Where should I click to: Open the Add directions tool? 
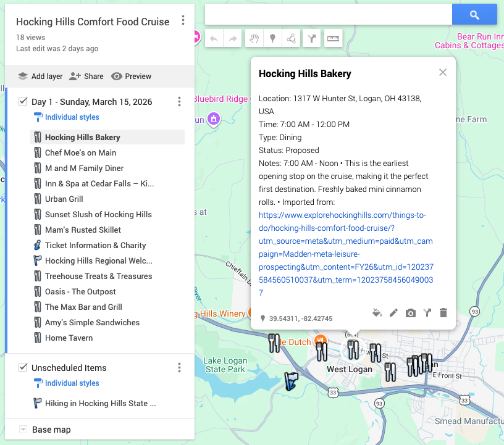tap(312, 38)
